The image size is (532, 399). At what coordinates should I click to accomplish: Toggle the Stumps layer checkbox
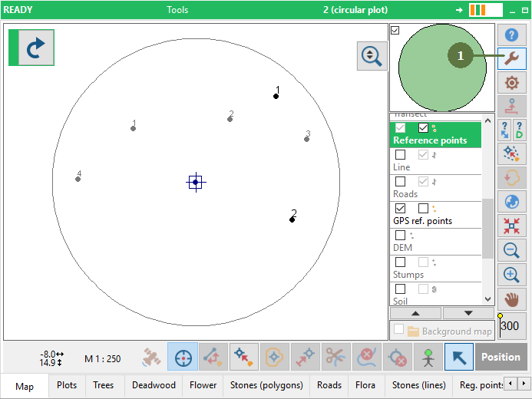[x=400, y=262]
